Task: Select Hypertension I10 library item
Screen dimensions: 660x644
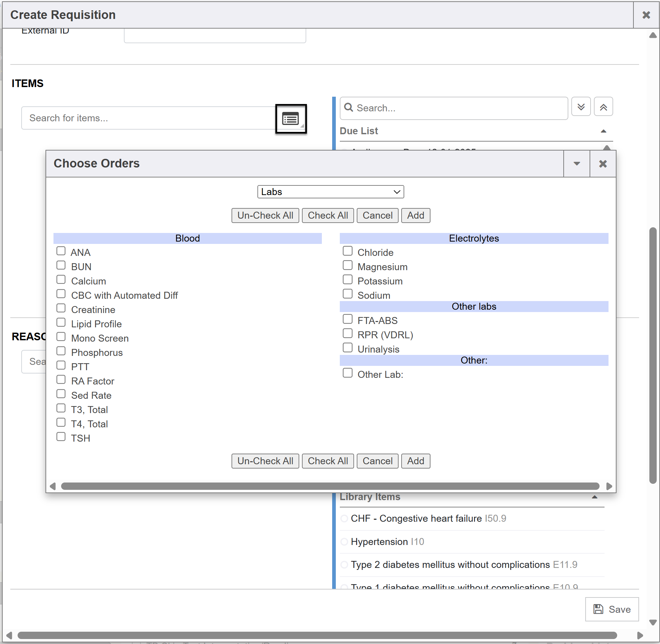Action: (387, 542)
